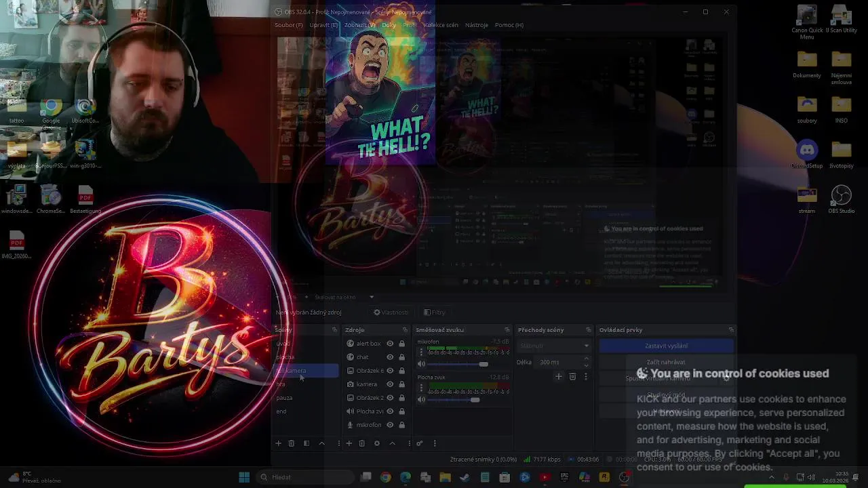Open DiscordSetup desktop icon

pos(807,154)
